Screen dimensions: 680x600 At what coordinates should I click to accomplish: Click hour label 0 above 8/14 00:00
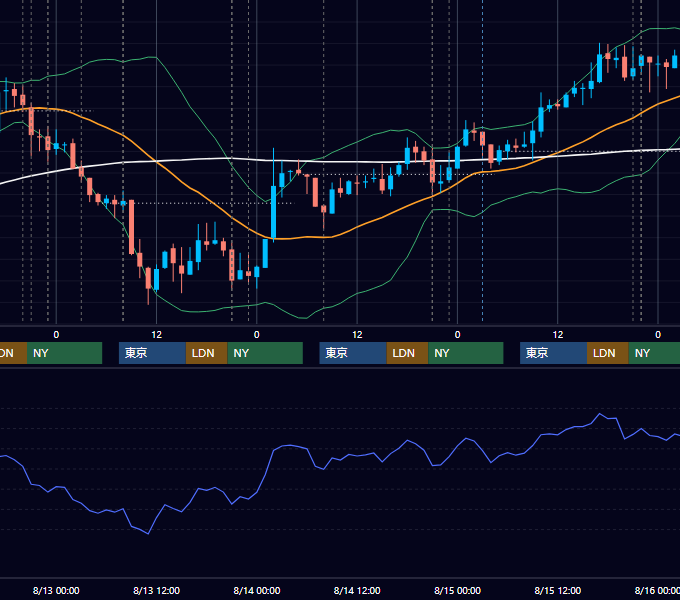point(257,335)
